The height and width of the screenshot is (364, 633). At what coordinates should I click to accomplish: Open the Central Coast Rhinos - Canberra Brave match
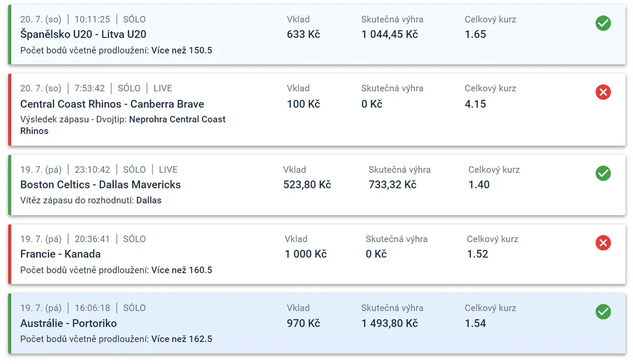point(112,104)
